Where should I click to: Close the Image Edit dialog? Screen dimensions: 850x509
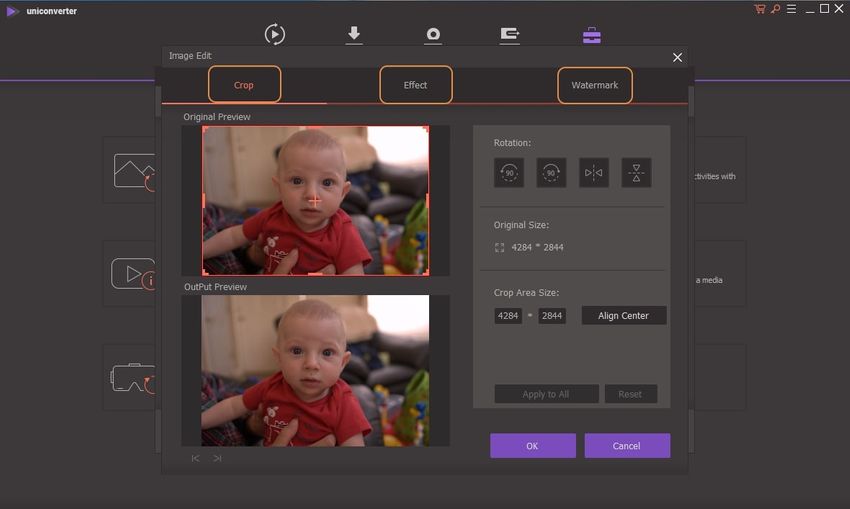[x=677, y=57]
